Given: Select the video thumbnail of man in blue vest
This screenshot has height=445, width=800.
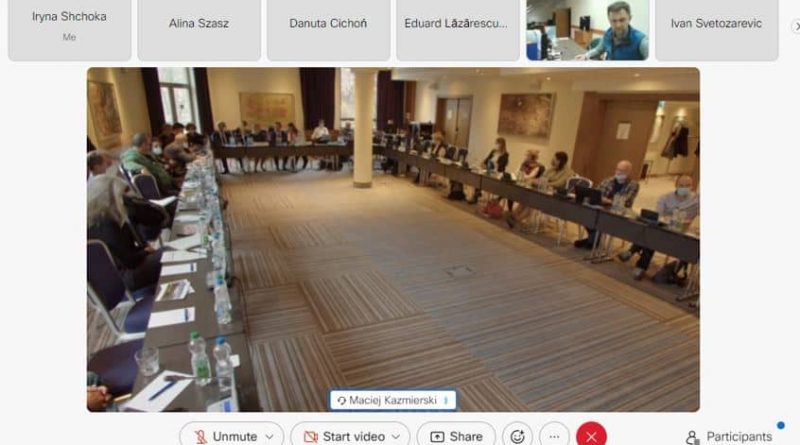Looking at the screenshot, I should (588, 30).
